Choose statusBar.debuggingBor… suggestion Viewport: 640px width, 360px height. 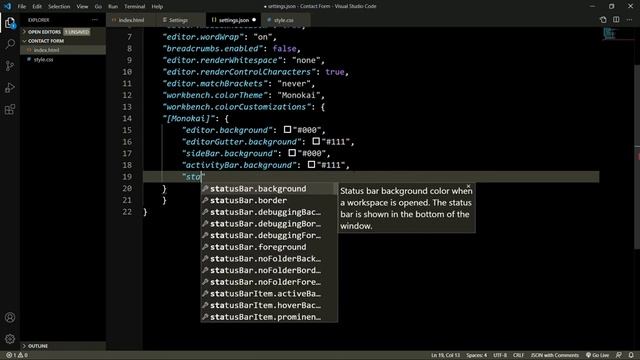point(269,224)
